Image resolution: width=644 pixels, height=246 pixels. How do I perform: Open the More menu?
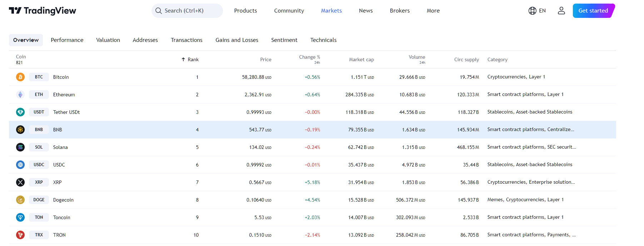point(433,11)
